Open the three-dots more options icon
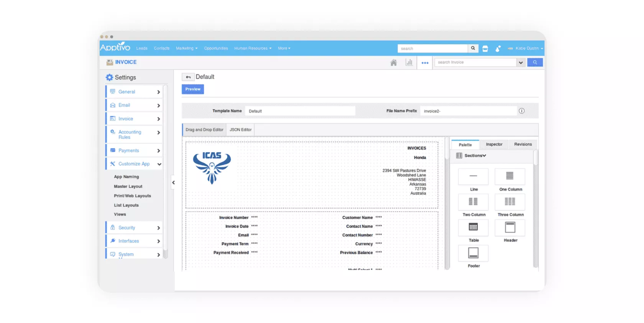This screenshot has height=323, width=644. click(x=425, y=63)
